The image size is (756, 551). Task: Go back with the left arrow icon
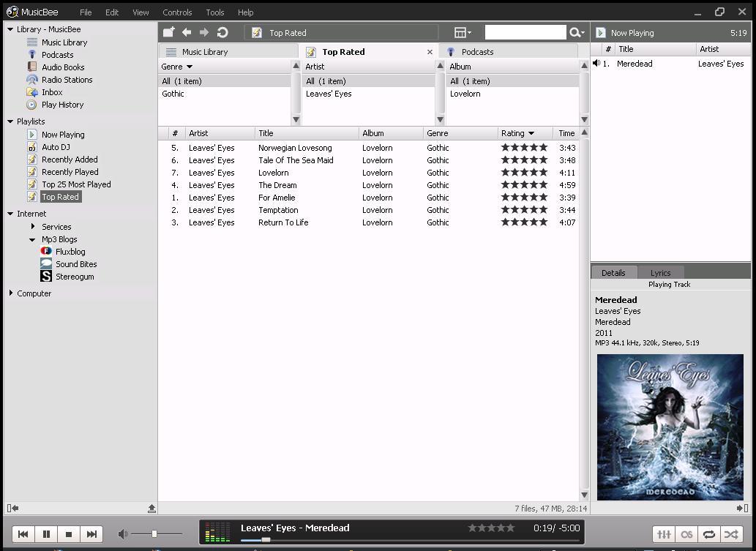click(187, 32)
